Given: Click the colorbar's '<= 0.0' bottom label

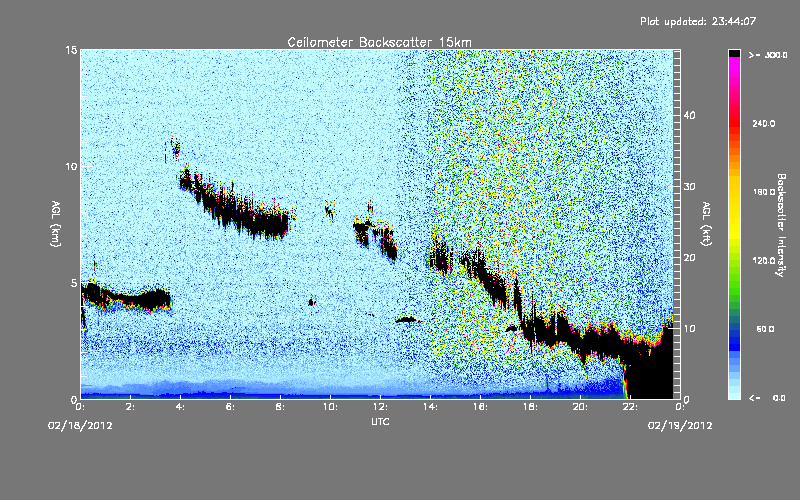Looking at the screenshot, I should click(x=768, y=398).
